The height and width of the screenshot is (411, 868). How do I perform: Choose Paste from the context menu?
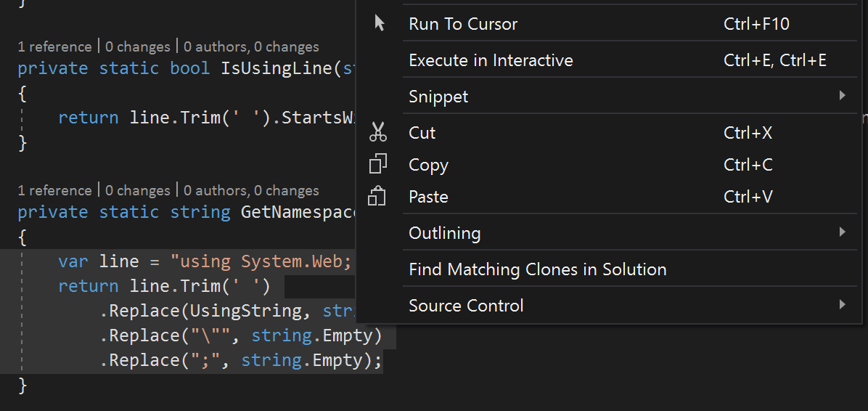point(610,197)
